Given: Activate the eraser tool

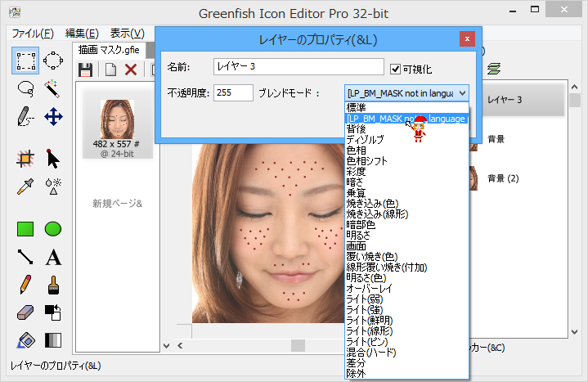Looking at the screenshot, I should click(x=25, y=312).
